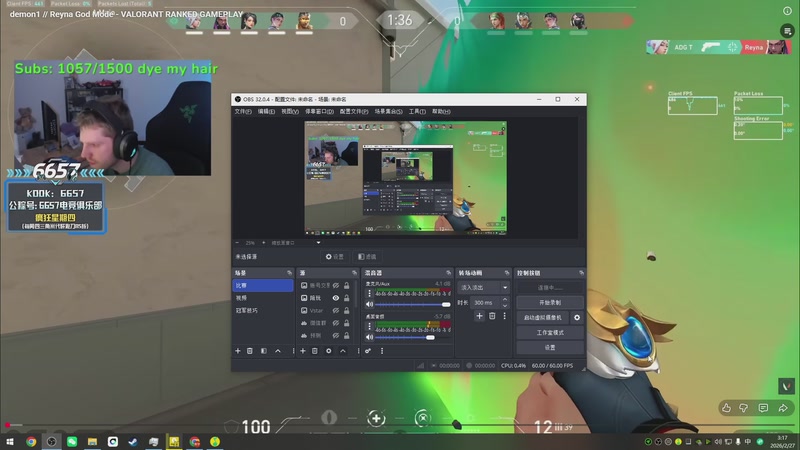
Task: Add a new source with plus icon
Action: (x=303, y=351)
